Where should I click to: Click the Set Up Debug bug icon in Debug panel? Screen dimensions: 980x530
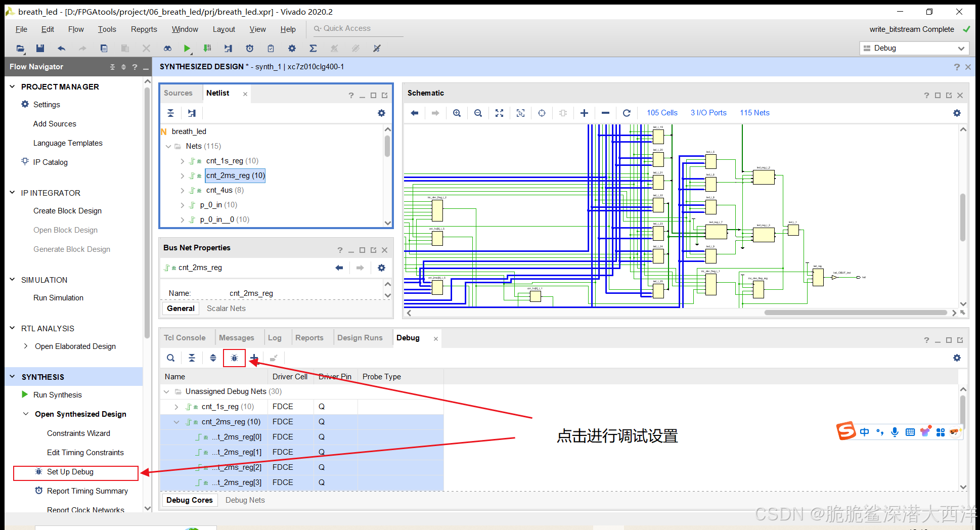pyautogui.click(x=234, y=358)
